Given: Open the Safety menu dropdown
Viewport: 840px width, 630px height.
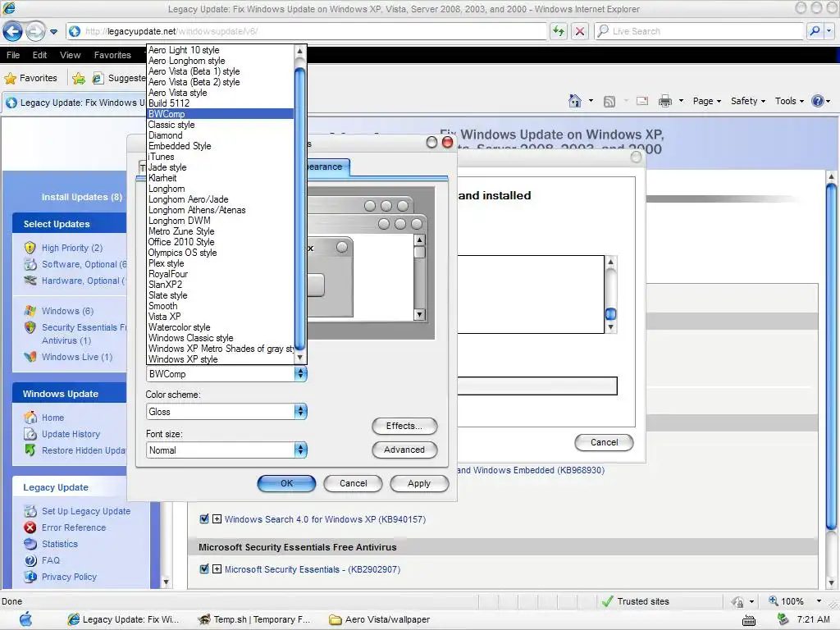Looking at the screenshot, I should coord(748,101).
